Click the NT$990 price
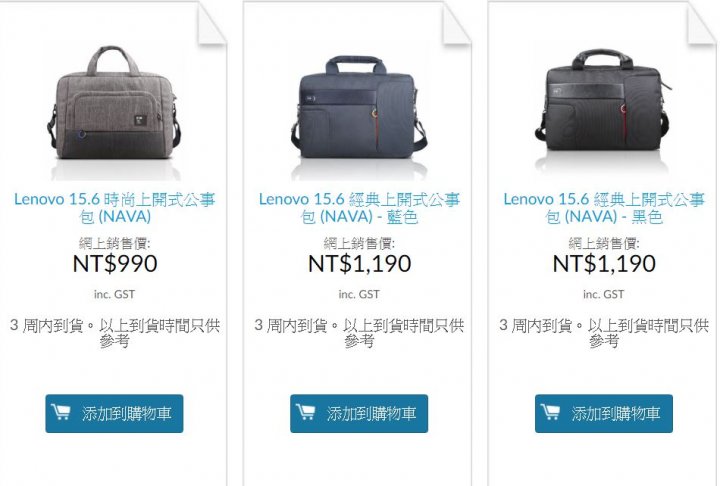This screenshot has height=486, width=720. 115,264
